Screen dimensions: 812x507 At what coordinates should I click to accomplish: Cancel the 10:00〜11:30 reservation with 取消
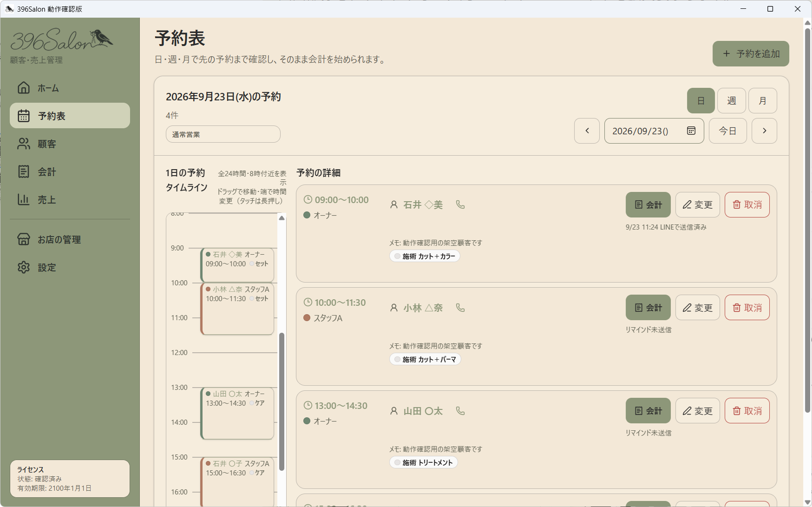point(747,308)
